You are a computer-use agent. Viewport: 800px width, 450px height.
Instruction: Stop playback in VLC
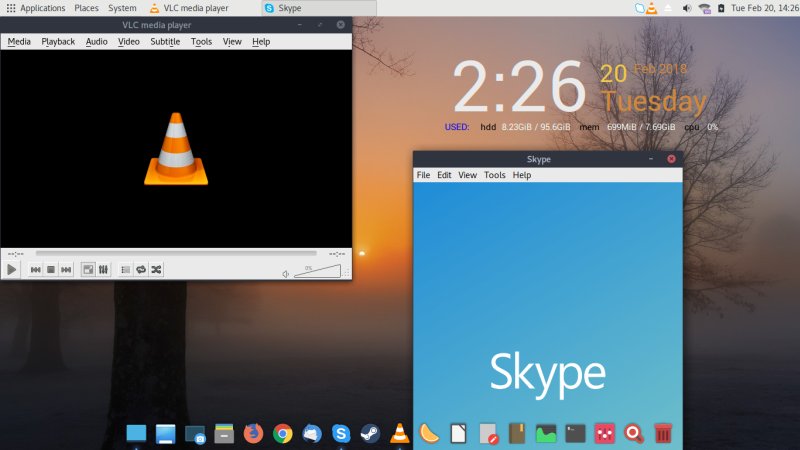tap(51, 269)
